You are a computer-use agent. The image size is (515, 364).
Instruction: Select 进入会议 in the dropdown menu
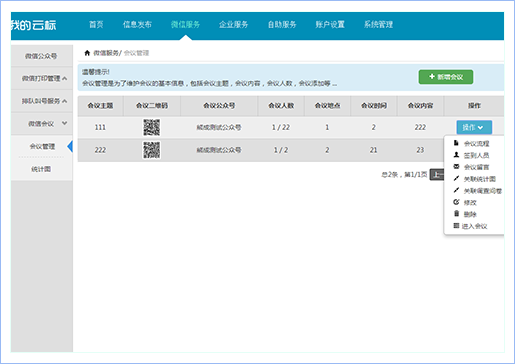coord(474,226)
